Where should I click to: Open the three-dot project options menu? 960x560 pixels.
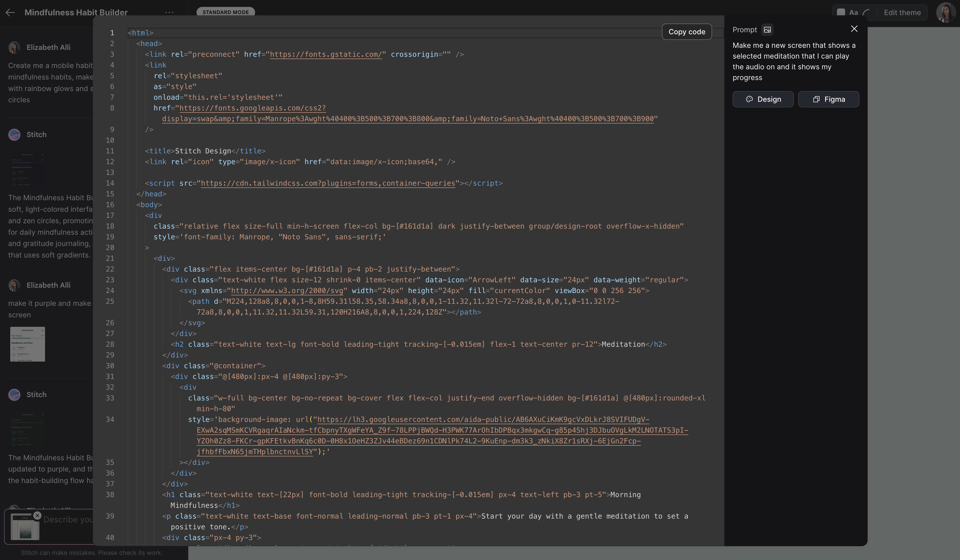click(x=169, y=13)
